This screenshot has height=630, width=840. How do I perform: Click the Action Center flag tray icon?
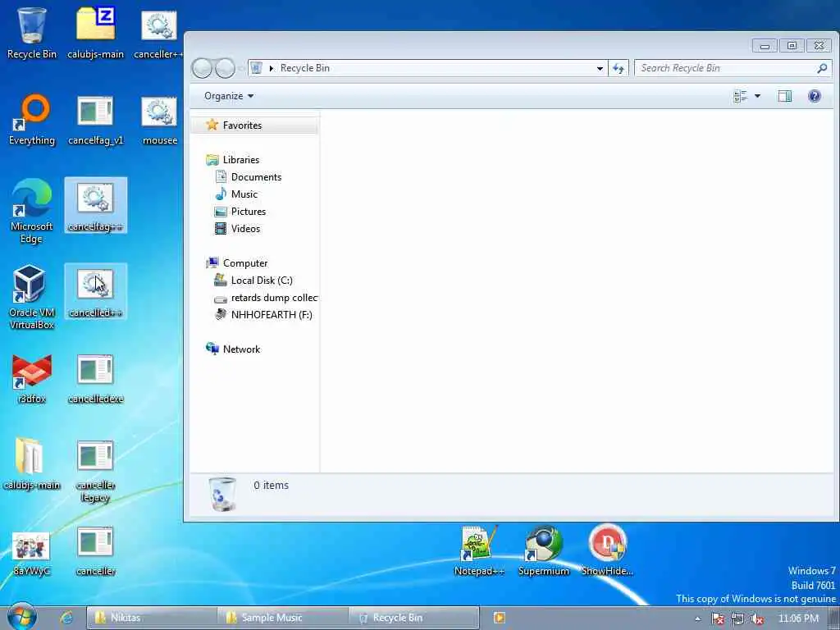pyautogui.click(x=718, y=619)
